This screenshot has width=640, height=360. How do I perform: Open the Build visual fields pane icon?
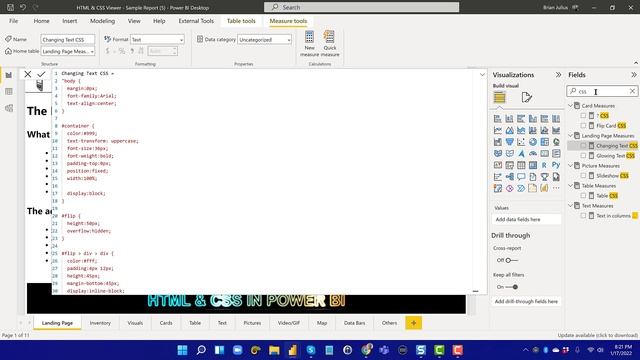(x=499, y=98)
